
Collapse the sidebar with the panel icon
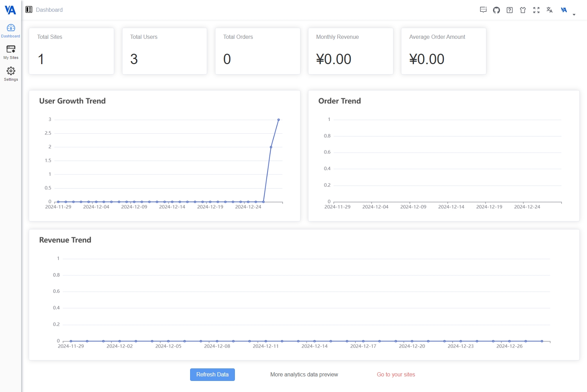(29, 9)
